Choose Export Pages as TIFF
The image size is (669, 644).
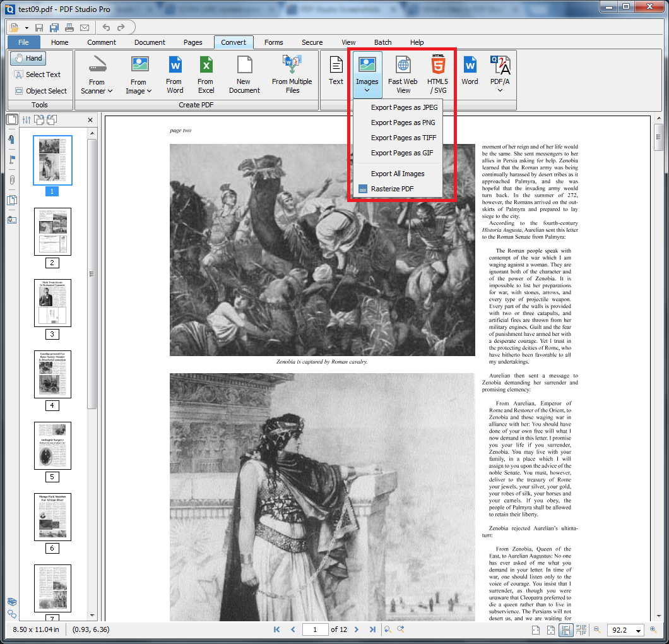[x=398, y=138]
